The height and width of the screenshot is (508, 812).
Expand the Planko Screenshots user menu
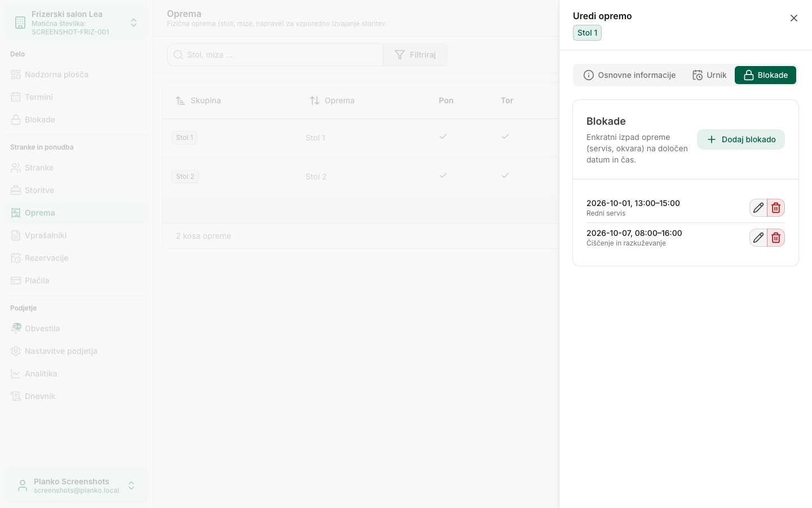(77, 485)
